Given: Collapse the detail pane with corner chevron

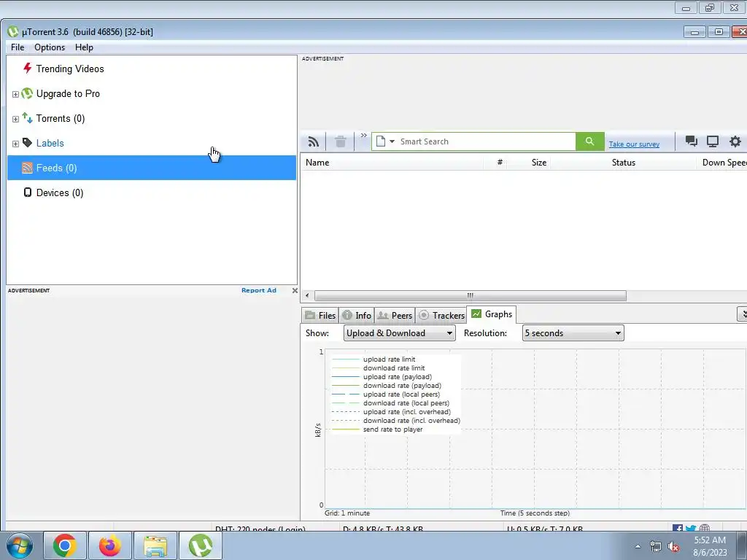Looking at the screenshot, I should tap(742, 314).
